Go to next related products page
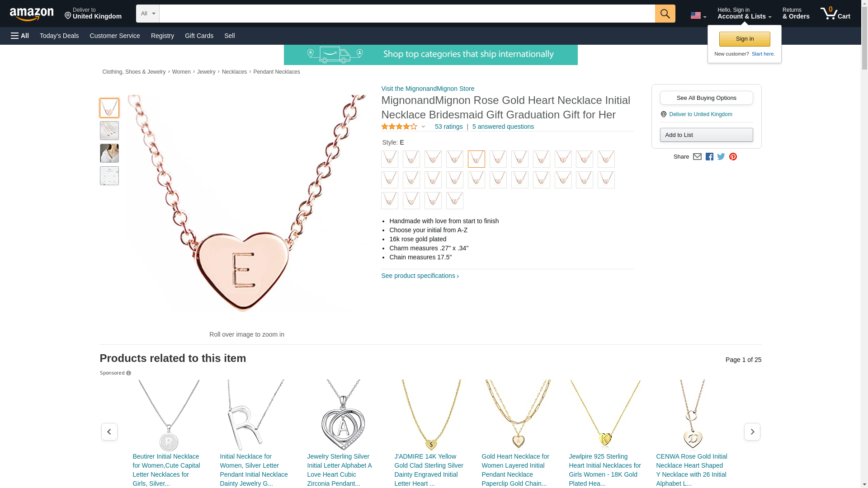This screenshot has width=868, height=488. coord(752,432)
